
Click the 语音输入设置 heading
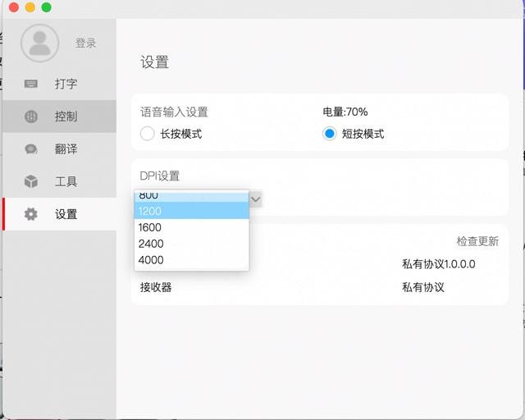pos(174,112)
